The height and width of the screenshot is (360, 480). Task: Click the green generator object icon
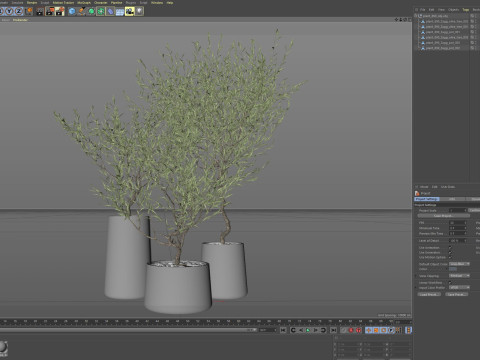91,11
